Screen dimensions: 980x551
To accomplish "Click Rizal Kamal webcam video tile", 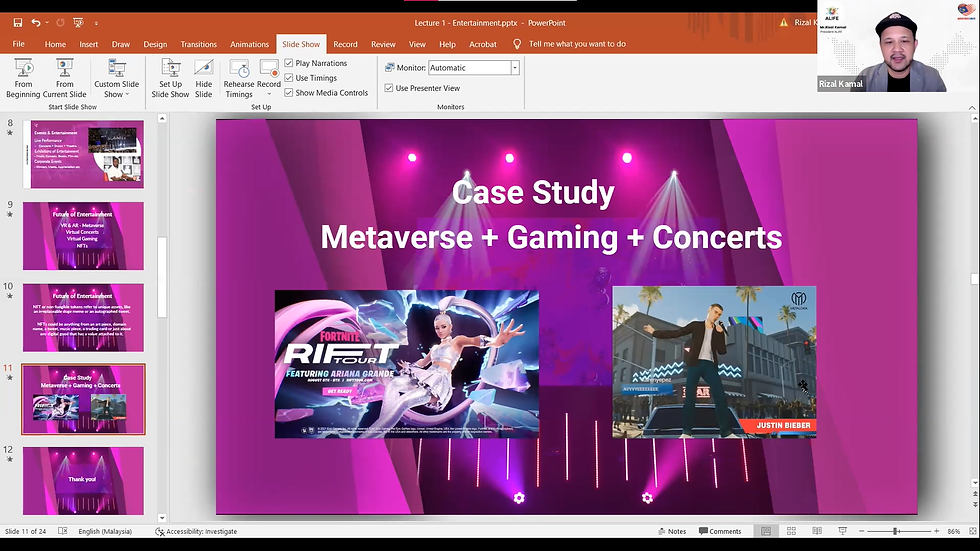I will 898,46.
